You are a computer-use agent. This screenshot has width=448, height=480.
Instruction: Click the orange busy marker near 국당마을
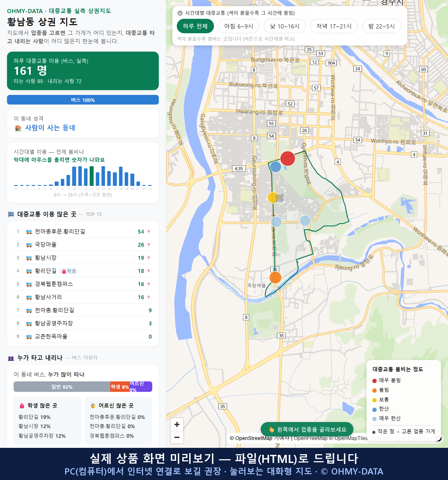click(275, 278)
